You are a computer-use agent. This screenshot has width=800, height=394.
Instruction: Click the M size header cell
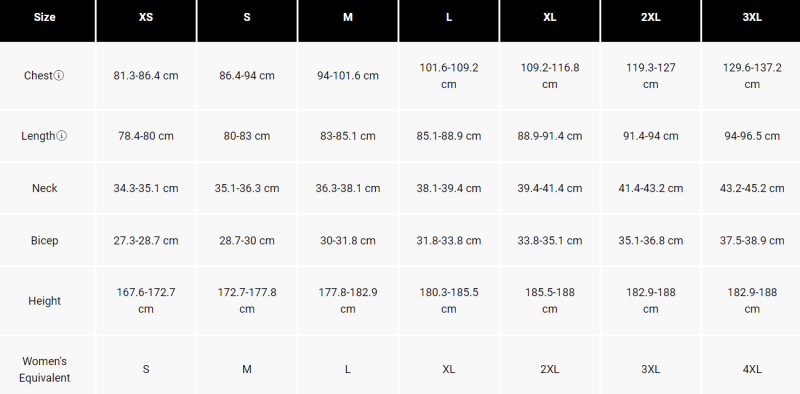point(347,17)
